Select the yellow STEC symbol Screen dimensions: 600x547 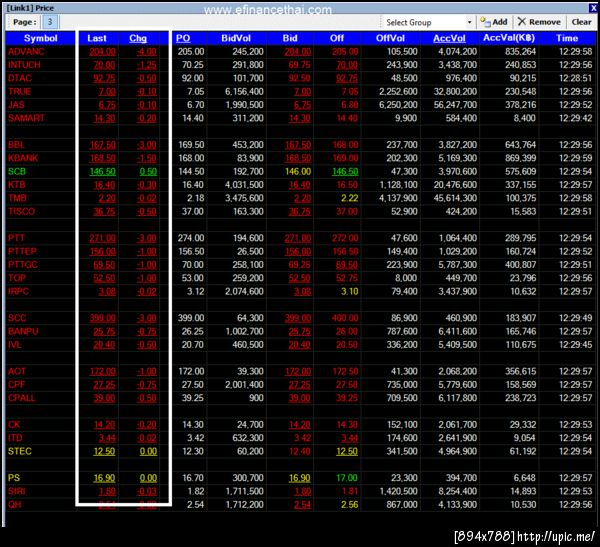point(20,451)
